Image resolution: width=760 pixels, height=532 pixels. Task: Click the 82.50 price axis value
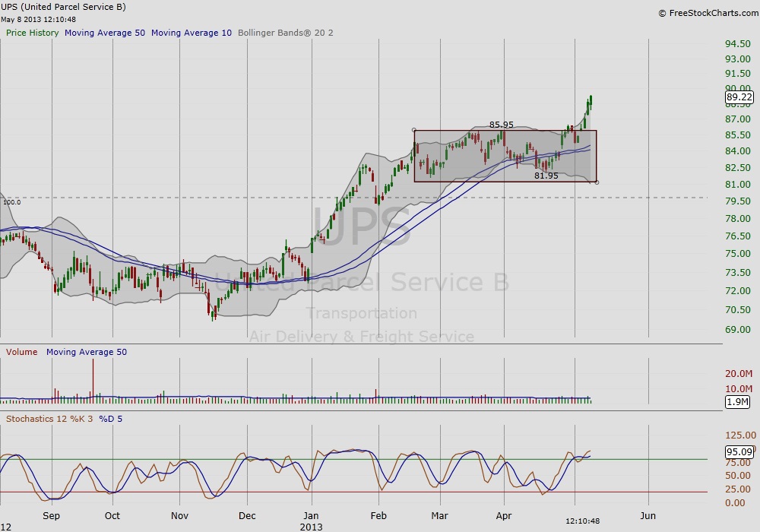738,168
